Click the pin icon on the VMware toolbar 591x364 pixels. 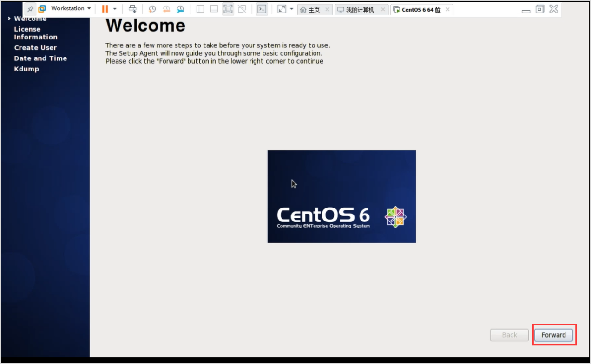(30, 9)
